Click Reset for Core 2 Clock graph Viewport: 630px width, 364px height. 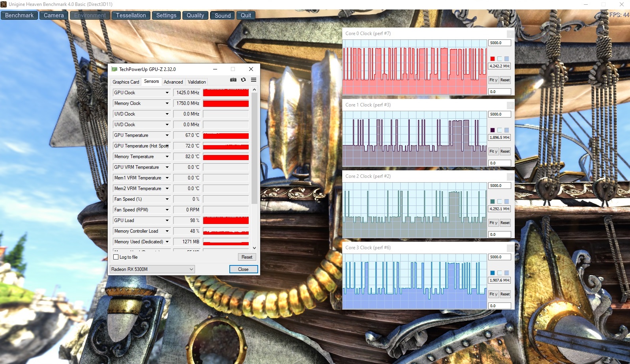pyautogui.click(x=505, y=223)
